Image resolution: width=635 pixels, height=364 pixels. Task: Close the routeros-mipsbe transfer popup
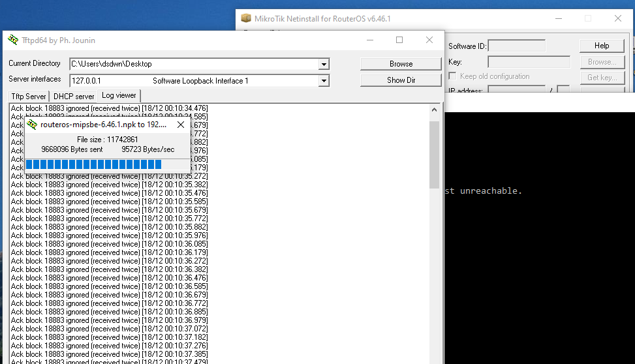pos(181,125)
